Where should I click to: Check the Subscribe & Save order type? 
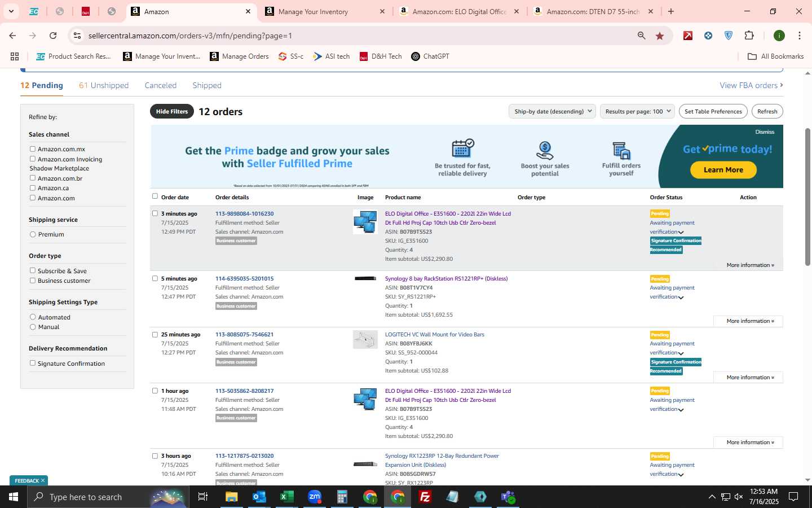click(x=33, y=270)
